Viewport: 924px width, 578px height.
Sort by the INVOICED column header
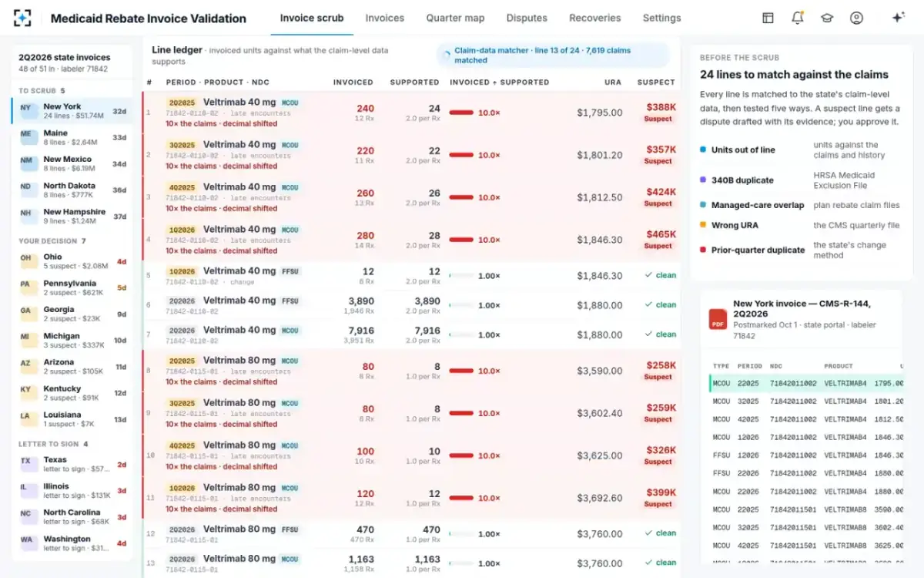coord(353,82)
